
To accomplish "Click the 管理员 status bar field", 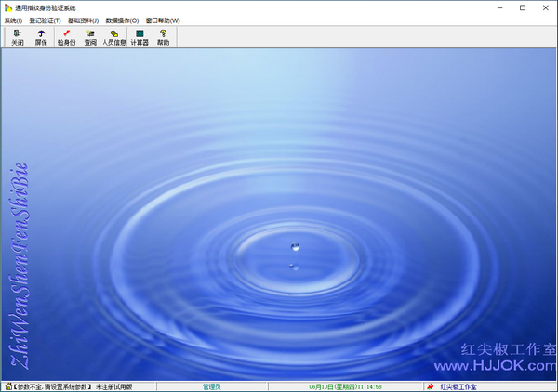I will 212,386.
